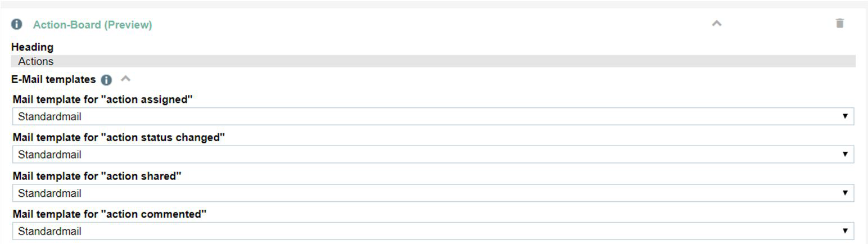Click the Heading field containing Actions
Image resolution: width=868 pixels, height=244 pixels.
point(433,61)
